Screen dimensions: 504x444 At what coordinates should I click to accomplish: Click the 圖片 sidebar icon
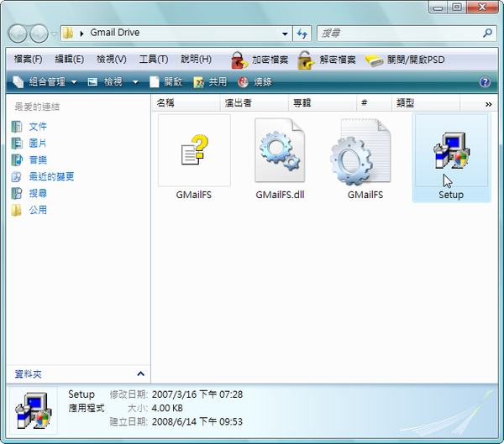tap(17, 144)
